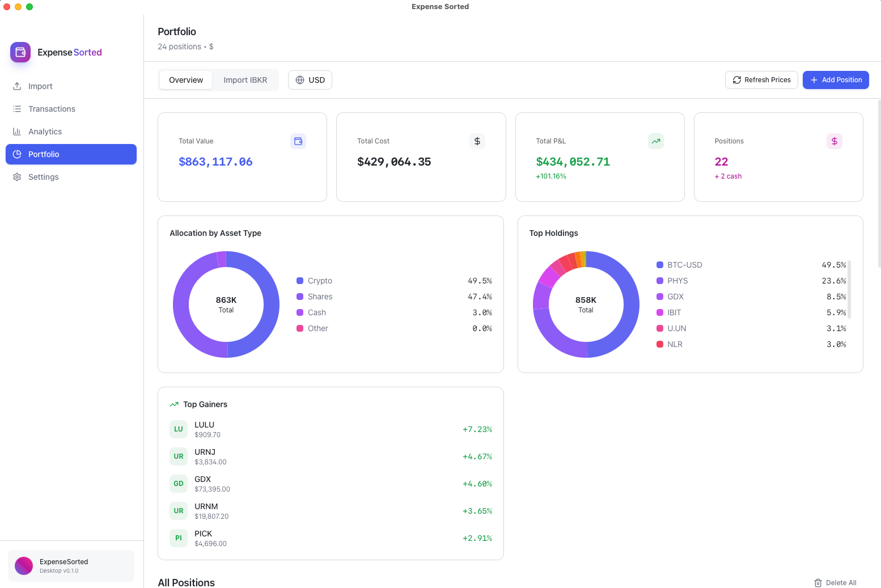Click the Total P&L $434,052.71 amount
Image resolution: width=881 pixels, height=588 pixels.
[573, 162]
